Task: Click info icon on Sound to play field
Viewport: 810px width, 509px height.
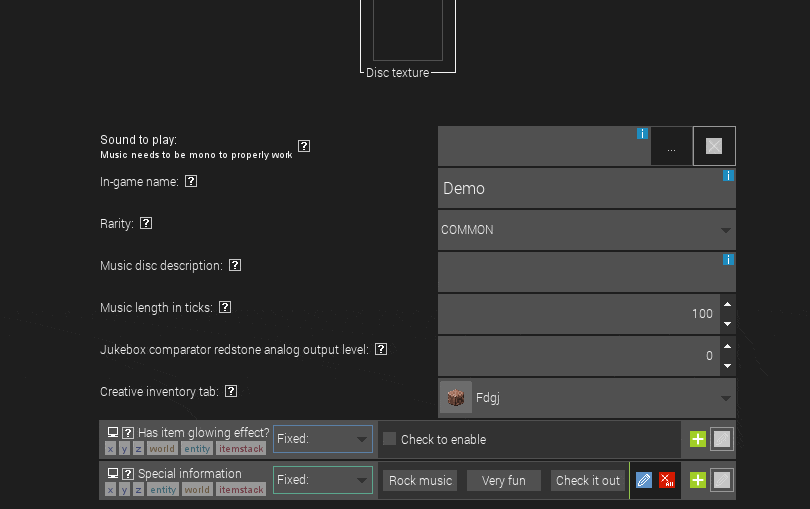Action: pos(642,134)
